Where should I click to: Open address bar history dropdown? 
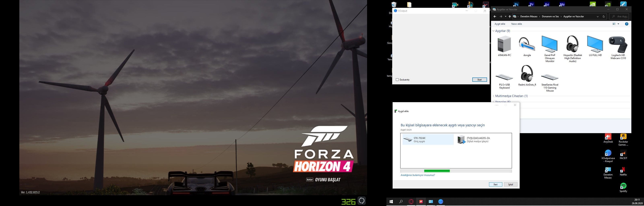pos(598,16)
